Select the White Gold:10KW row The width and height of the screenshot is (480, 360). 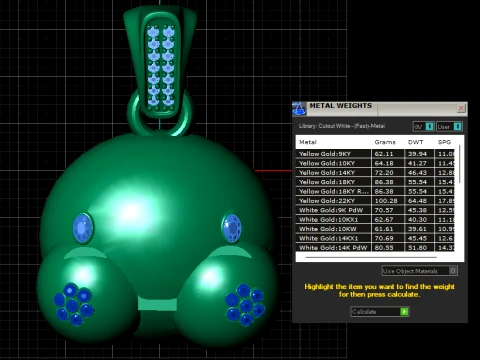coord(375,229)
